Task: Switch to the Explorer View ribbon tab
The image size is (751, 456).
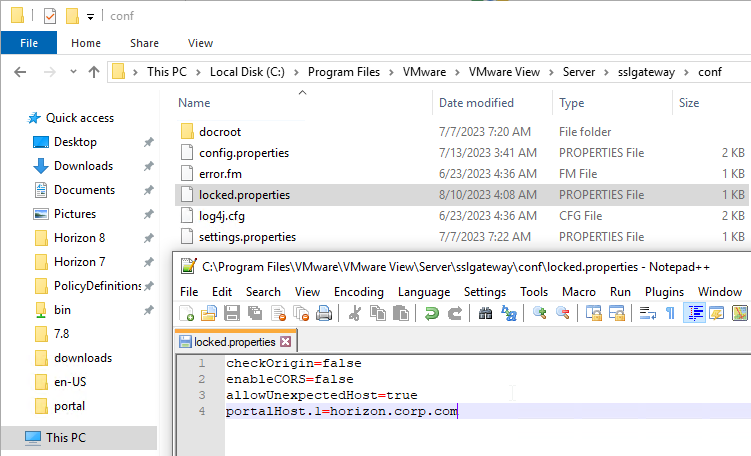Action: tap(200, 43)
